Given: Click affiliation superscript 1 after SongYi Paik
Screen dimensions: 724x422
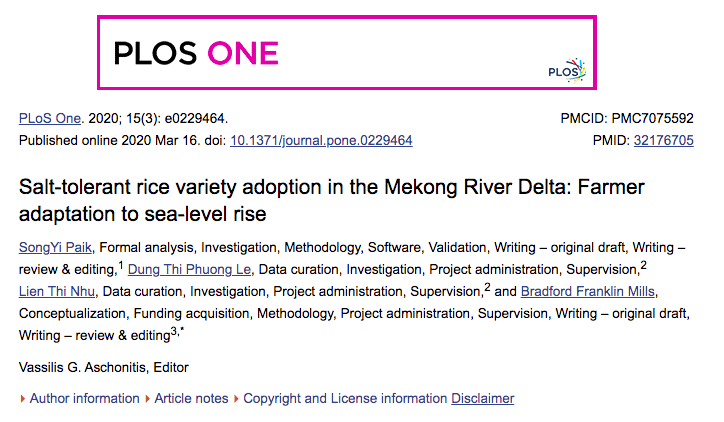Looking at the screenshot, I should (120, 265).
